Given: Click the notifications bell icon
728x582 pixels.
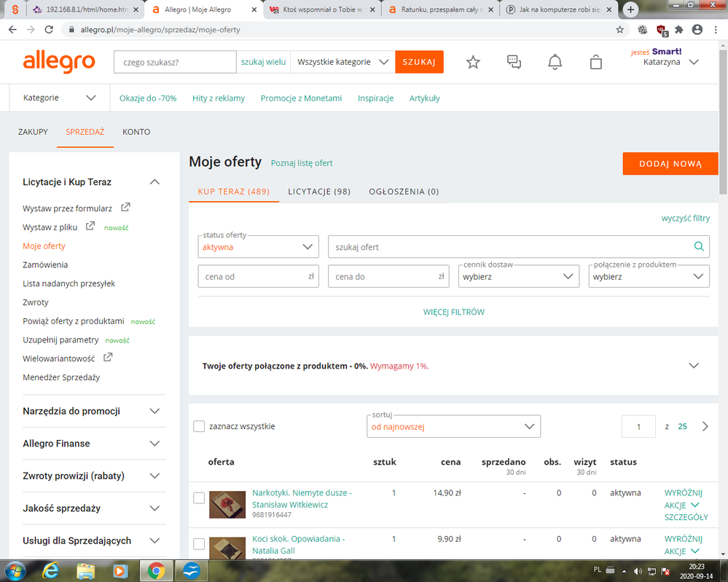Looking at the screenshot, I should point(555,63).
